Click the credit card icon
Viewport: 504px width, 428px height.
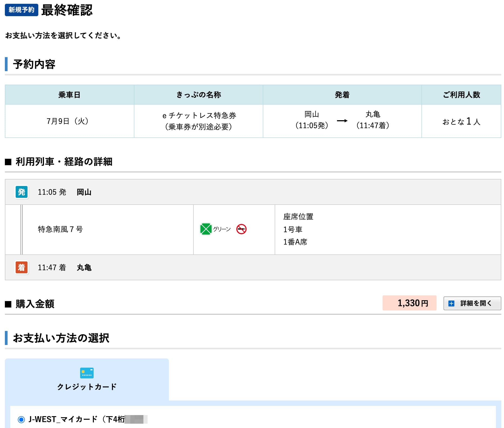coord(87,373)
